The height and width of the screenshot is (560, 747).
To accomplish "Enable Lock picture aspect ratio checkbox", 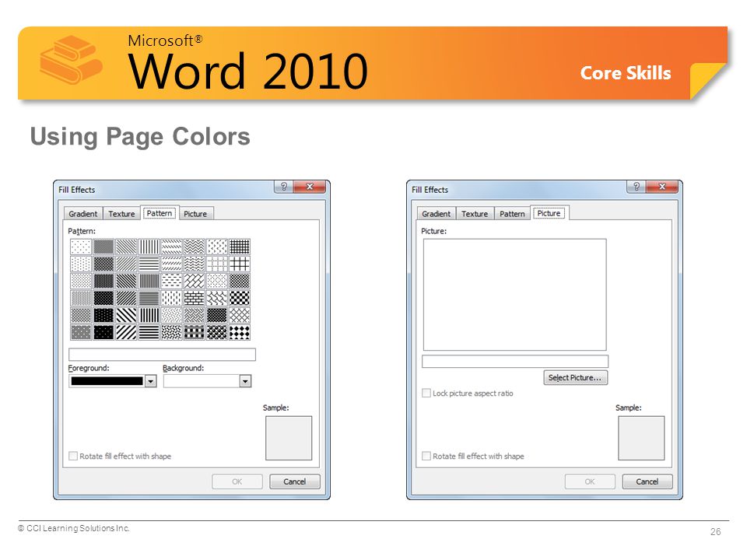I will click(426, 393).
